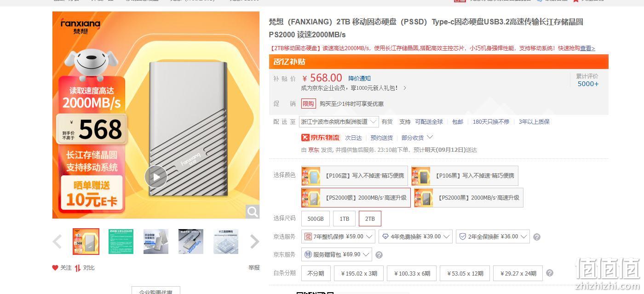This screenshot has height=294, width=644.
Task: Open the delivery address dropdown
Action: point(339,122)
